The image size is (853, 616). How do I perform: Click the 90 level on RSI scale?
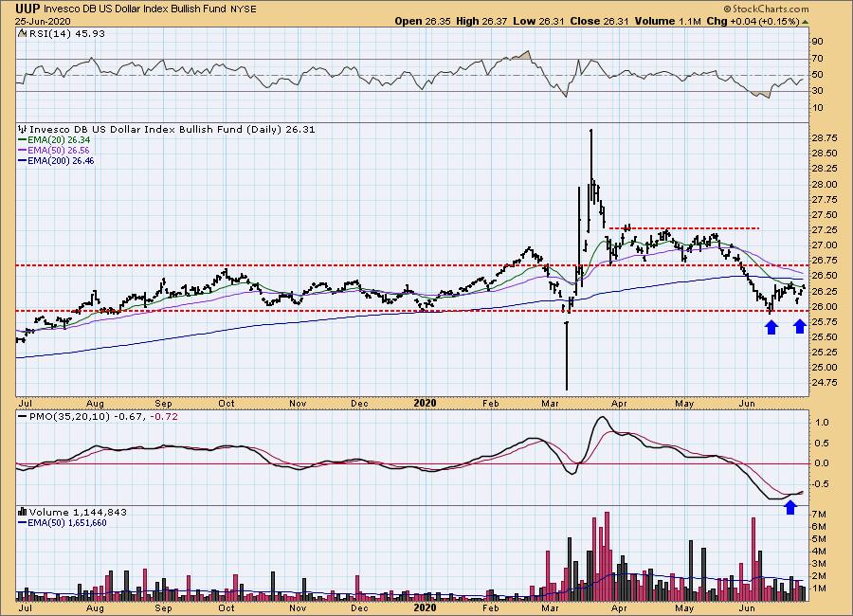pyautogui.click(x=818, y=42)
